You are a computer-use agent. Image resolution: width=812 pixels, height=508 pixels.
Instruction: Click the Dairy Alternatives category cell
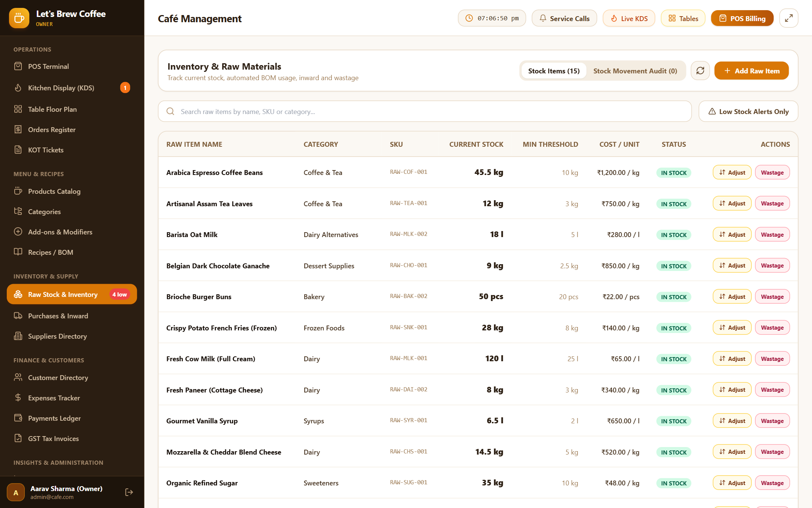click(331, 234)
